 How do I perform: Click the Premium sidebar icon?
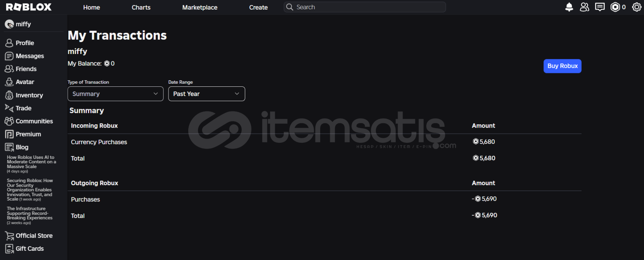9,134
